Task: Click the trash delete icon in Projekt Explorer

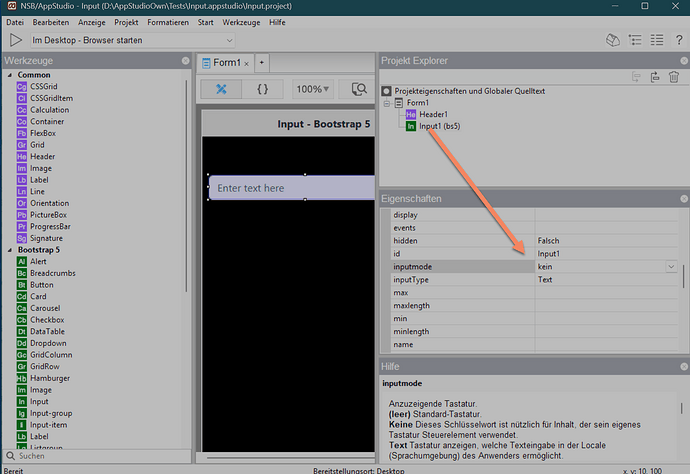Action: 674,77
